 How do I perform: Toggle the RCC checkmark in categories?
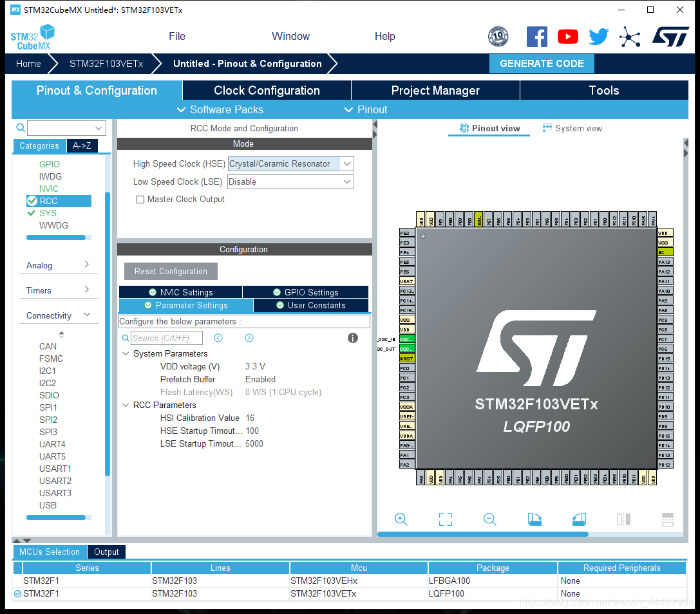pos(32,201)
